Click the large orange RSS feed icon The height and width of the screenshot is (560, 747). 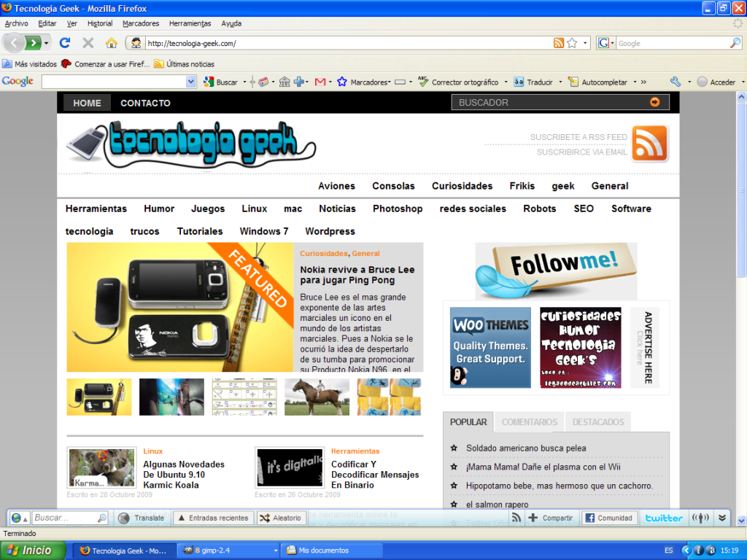650,144
